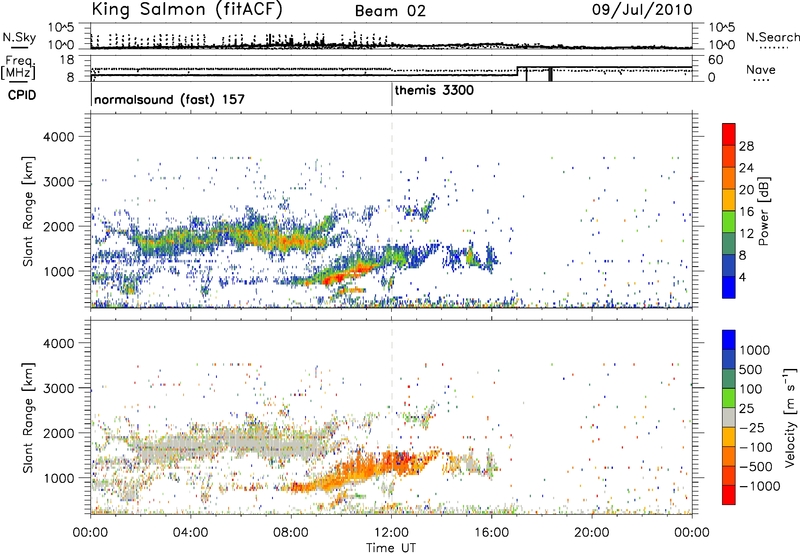Click the "1000" range tick in the velocity panel
The image size is (800, 554).
click(59, 478)
